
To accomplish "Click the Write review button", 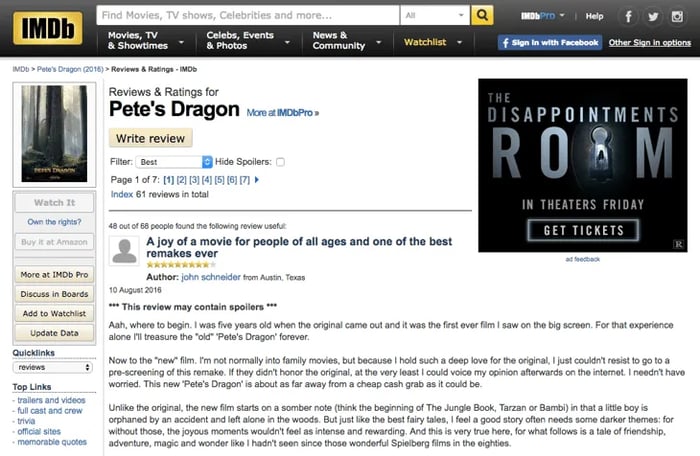I will coord(150,138).
